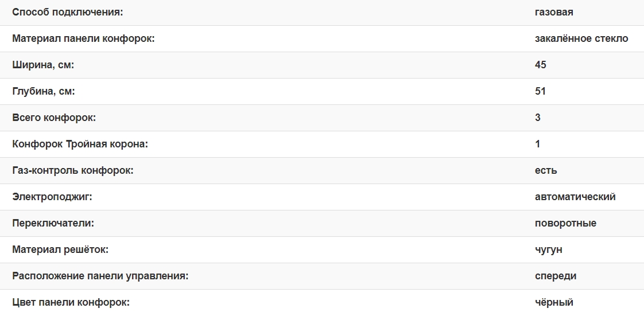The width and height of the screenshot is (644, 316).
Task: Click the "Ширина, см:" label
Action: (x=44, y=65)
